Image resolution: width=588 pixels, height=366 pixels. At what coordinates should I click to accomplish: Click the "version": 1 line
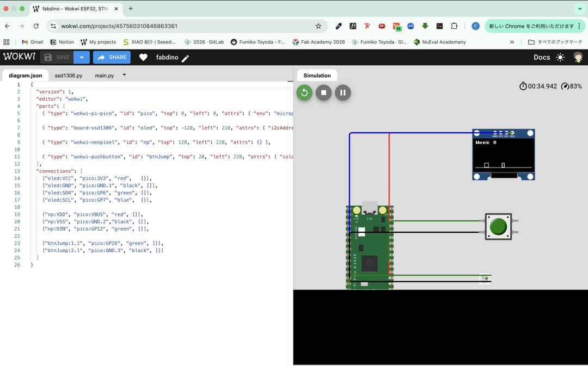pyautogui.click(x=55, y=92)
